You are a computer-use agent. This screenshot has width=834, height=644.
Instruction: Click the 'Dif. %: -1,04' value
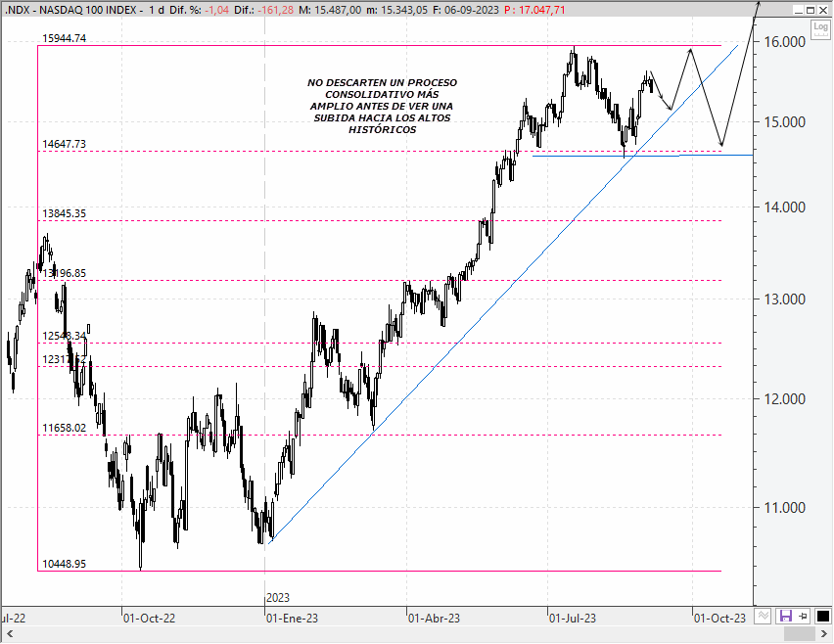pyautogui.click(x=200, y=10)
